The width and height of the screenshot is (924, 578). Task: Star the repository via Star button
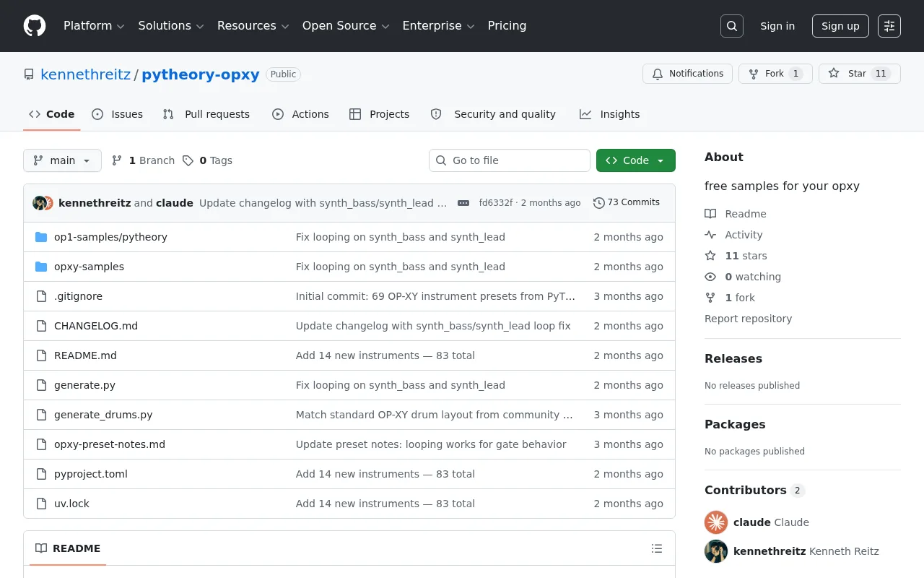[x=859, y=74]
